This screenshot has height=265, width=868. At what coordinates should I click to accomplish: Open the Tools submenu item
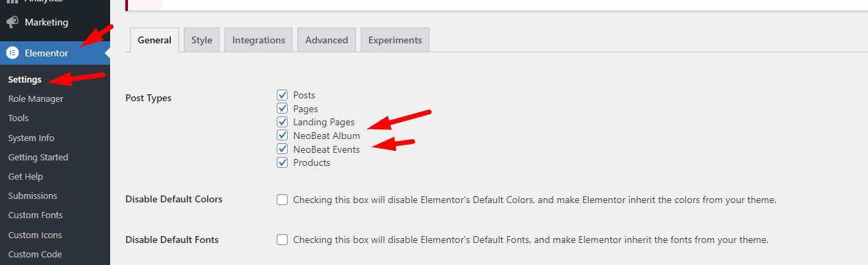[19, 118]
